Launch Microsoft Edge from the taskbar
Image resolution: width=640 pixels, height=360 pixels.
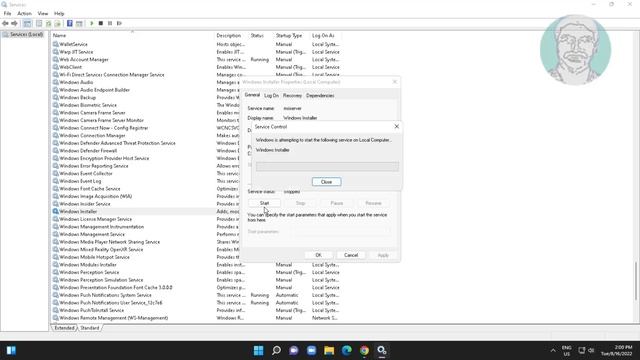pos(347,350)
